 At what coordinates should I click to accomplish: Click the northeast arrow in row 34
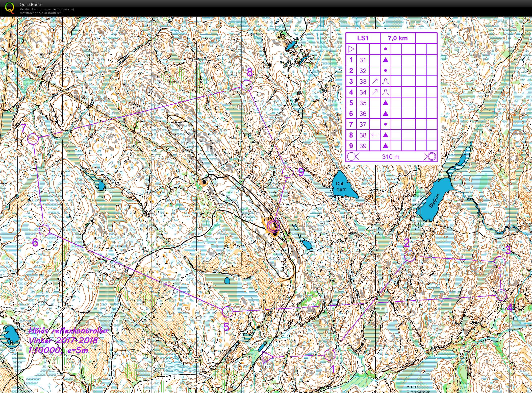pyautogui.click(x=375, y=92)
